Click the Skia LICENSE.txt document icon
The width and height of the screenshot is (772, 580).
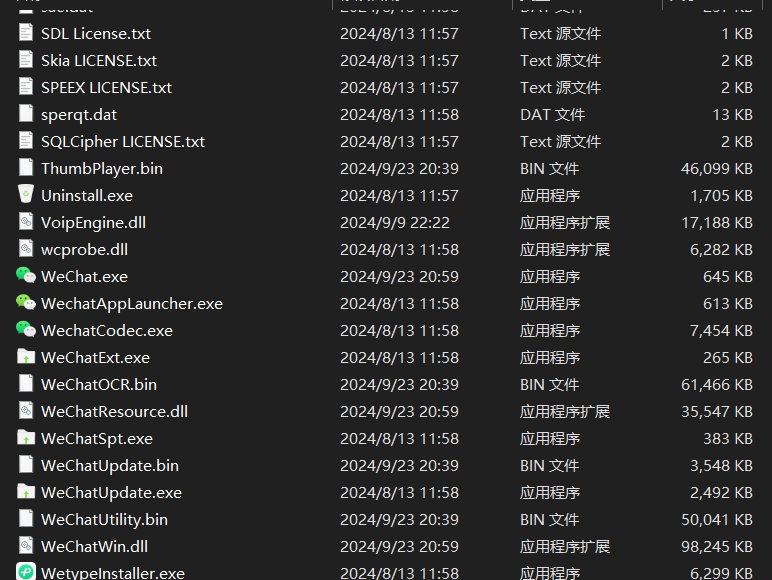tap(26, 60)
